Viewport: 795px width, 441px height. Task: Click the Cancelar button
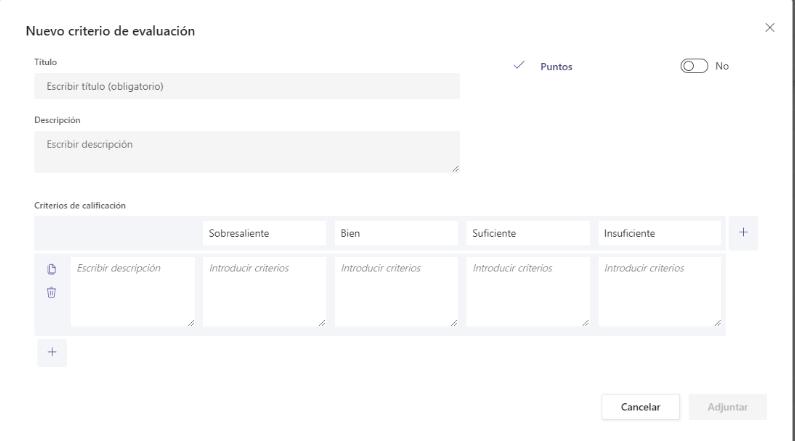pyautogui.click(x=640, y=407)
